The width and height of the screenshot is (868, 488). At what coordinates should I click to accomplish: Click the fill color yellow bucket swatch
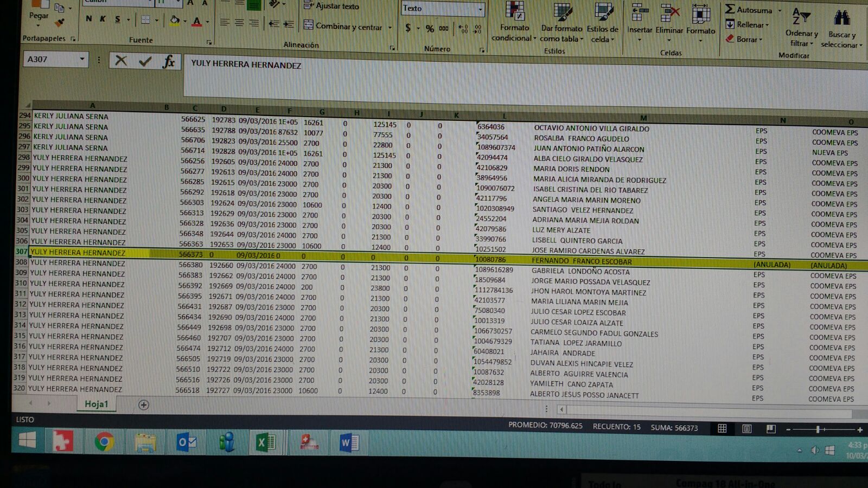(x=175, y=21)
